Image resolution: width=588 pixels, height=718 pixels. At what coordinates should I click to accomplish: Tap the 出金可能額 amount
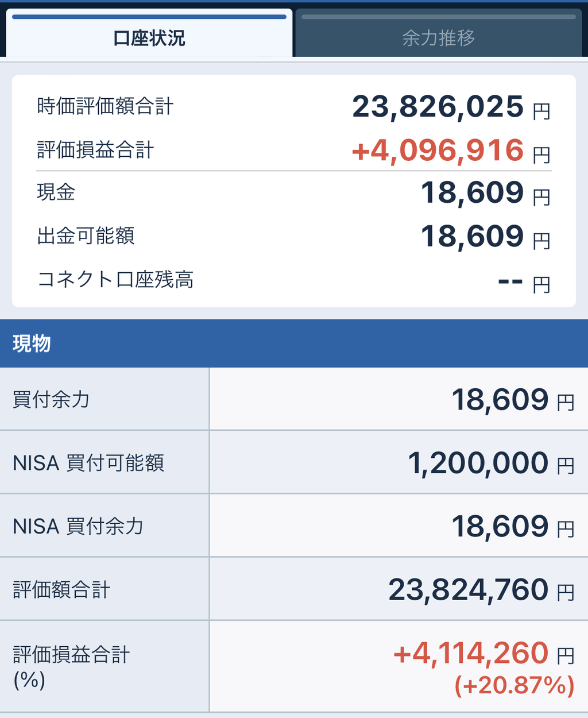(x=472, y=236)
